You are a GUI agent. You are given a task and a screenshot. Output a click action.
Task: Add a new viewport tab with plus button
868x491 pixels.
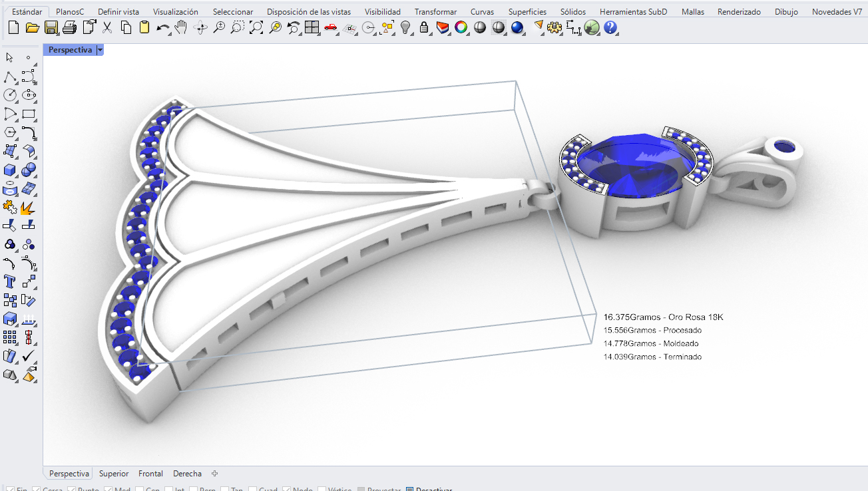point(214,474)
